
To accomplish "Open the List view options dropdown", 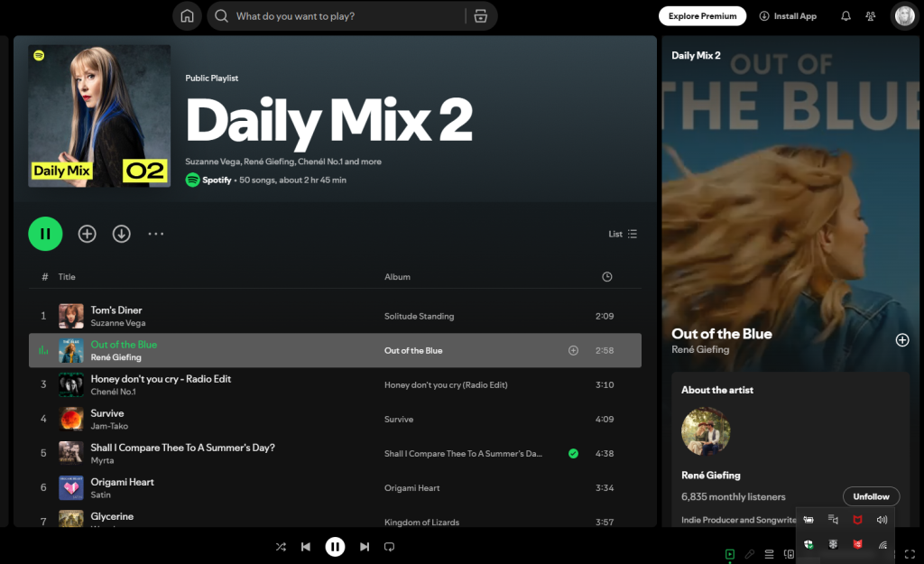I will [623, 234].
